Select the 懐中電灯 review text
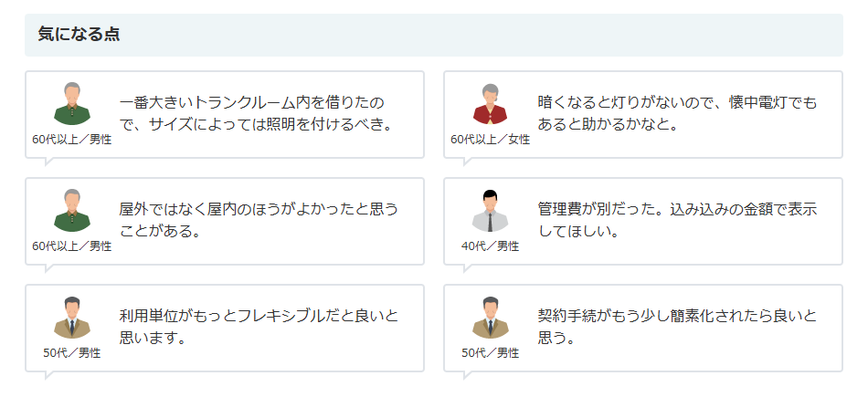The height and width of the screenshot is (397, 868). coord(677,113)
